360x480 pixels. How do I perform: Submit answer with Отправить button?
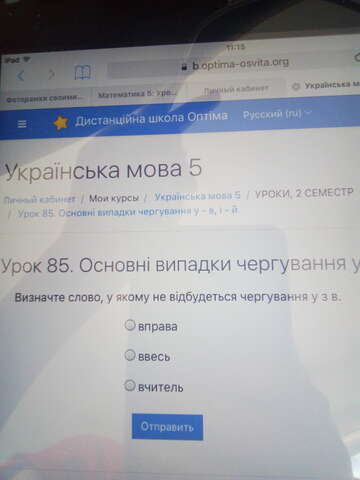coord(167,427)
